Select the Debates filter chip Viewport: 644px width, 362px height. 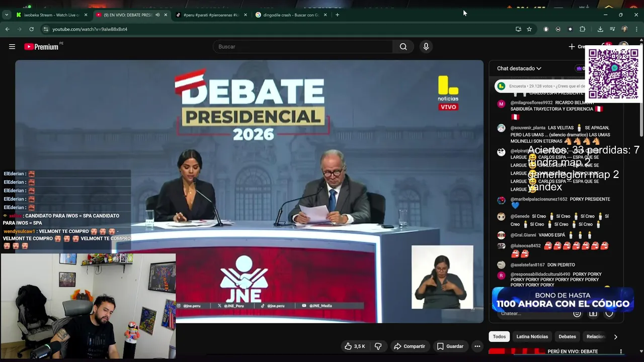[x=567, y=337]
